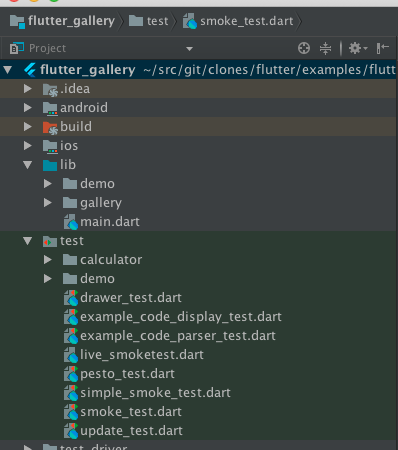Click the live_smoketest.dart file icon
Viewport: 398px width, 450px height.
71,355
